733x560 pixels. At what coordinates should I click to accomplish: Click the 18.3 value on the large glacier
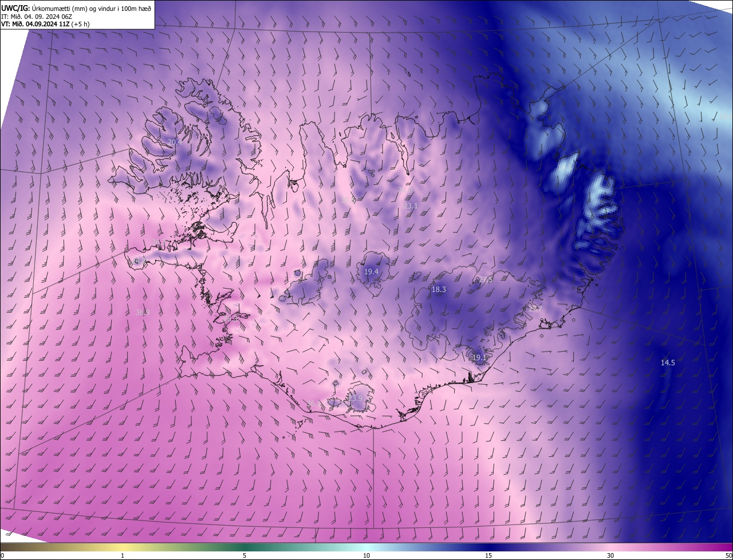click(439, 290)
